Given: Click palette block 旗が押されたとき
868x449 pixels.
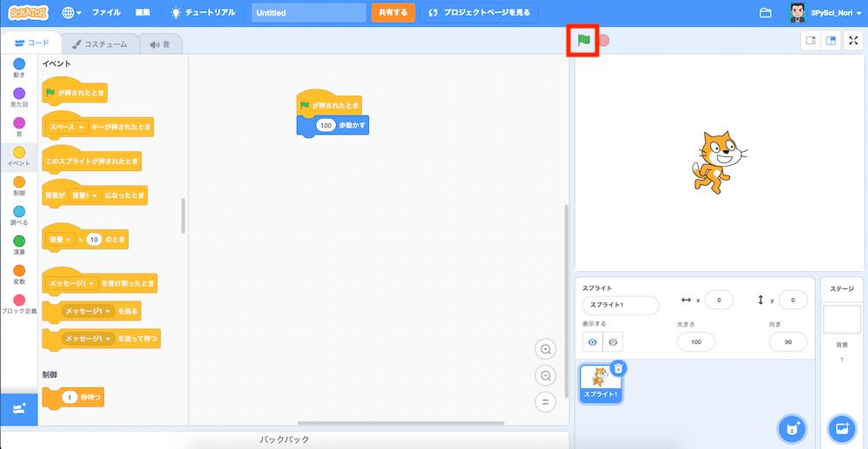Looking at the screenshot, I should coord(74,92).
